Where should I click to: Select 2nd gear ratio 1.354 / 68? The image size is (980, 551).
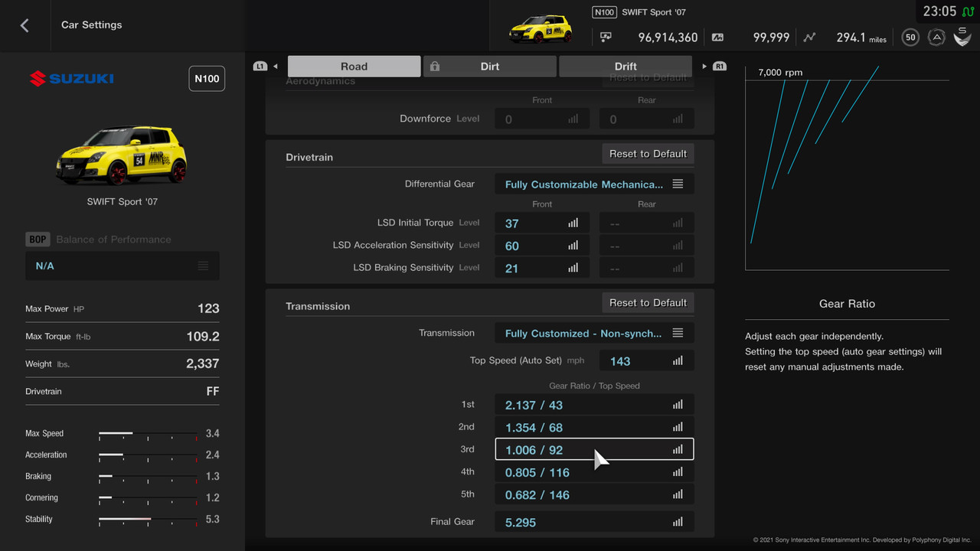pyautogui.click(x=594, y=427)
